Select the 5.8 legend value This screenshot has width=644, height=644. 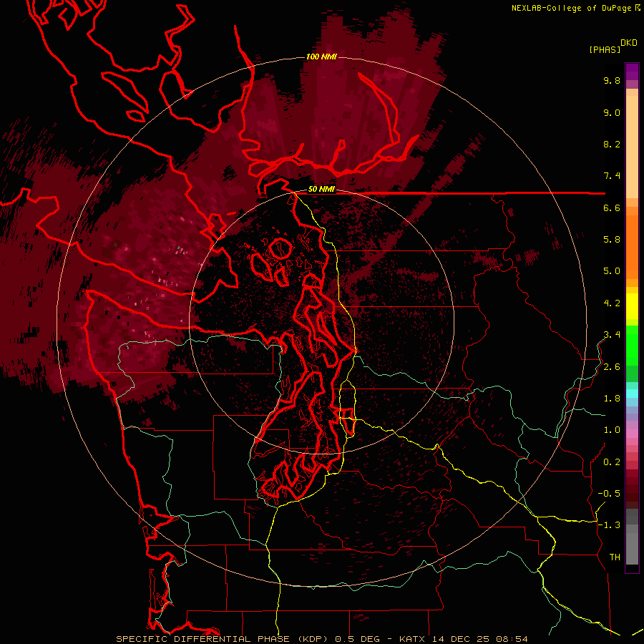click(x=612, y=240)
